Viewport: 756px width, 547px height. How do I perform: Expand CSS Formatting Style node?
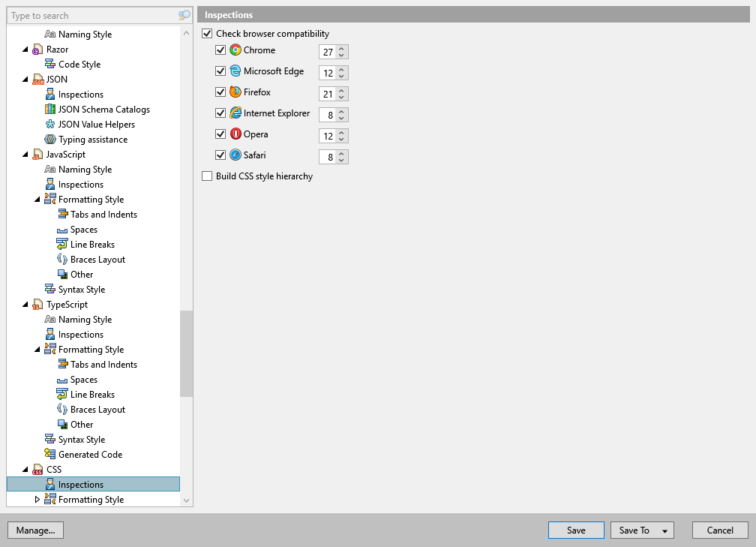(x=37, y=499)
